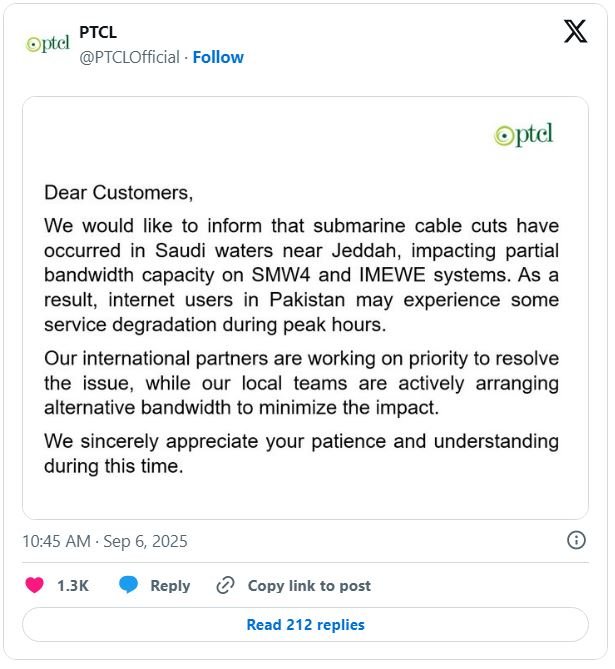Screen dimensions: 615x669
Task: Click the Dear Customers greeting line
Action: (x=118, y=191)
